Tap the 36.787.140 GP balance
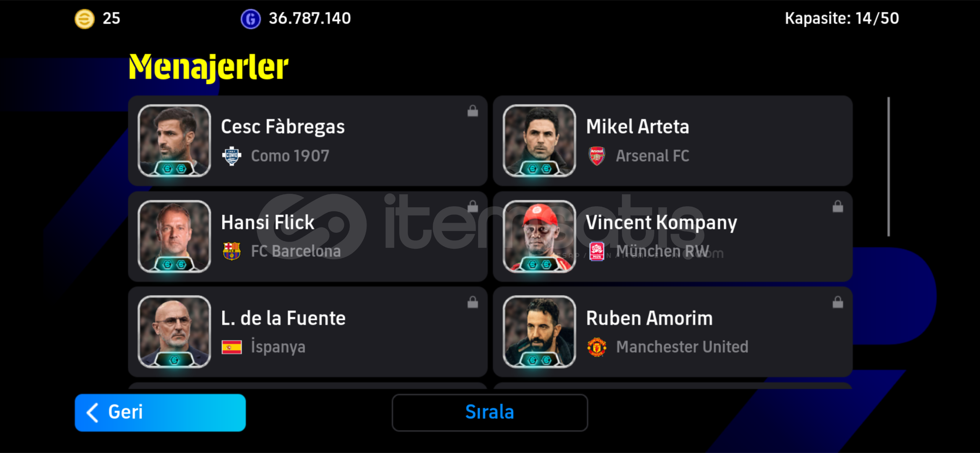 309,18
